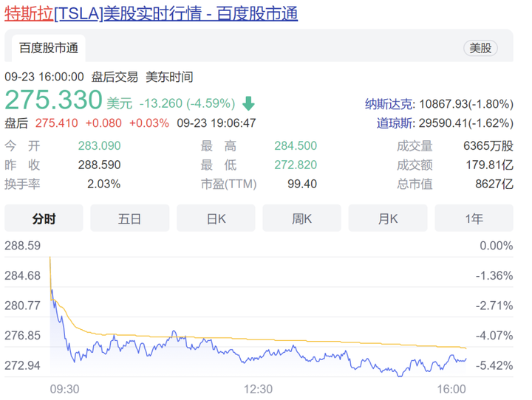Click the 美元 currency label

click(120, 103)
